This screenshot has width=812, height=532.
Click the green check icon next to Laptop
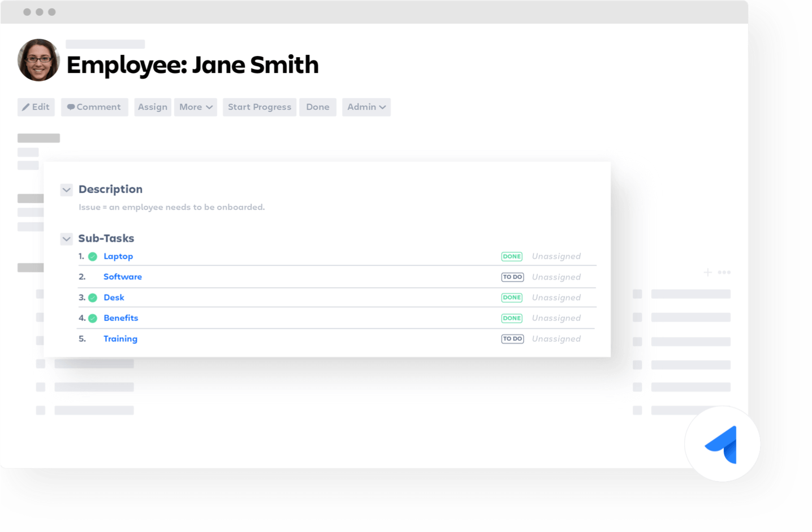point(92,256)
